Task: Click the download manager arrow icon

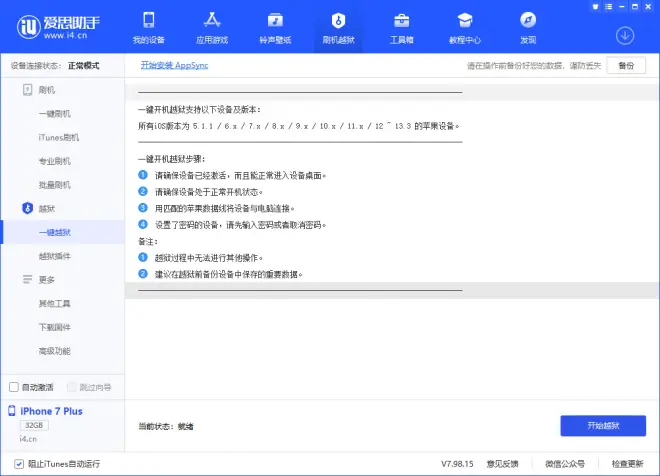Action: pyautogui.click(x=625, y=36)
